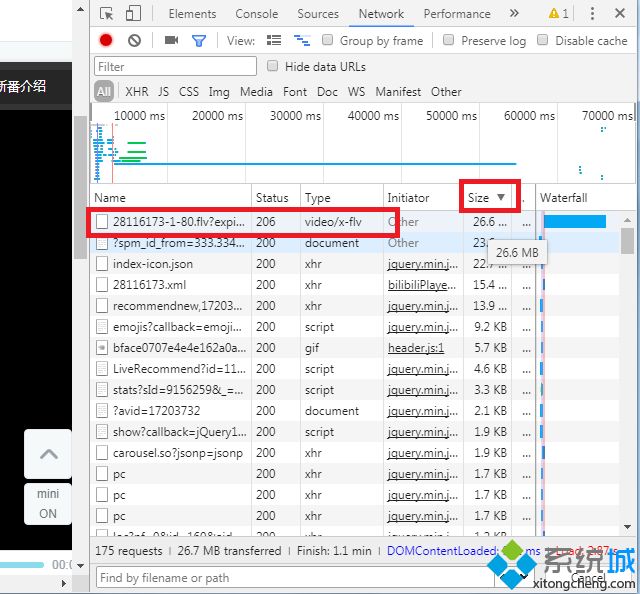
Task: Enable Preserve log checkbox
Action: tap(448, 40)
